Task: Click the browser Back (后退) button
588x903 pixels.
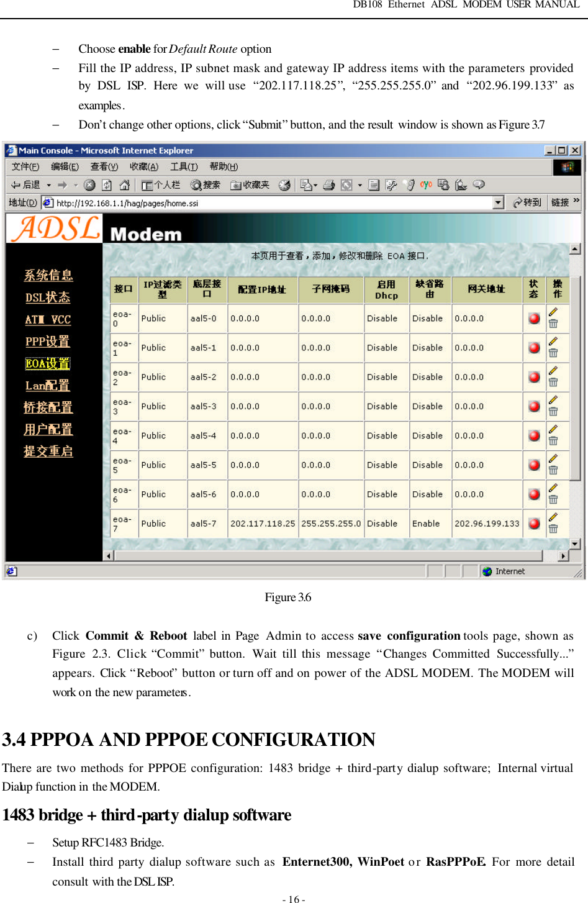Action: point(25,184)
